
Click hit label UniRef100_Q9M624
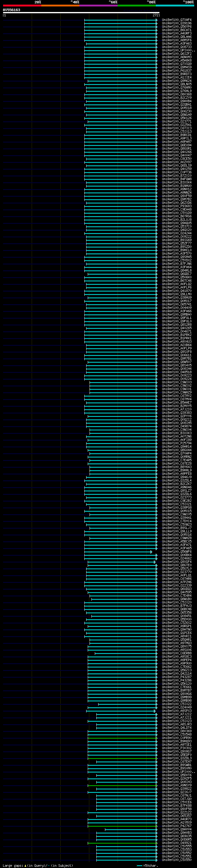tap(177, 81)
